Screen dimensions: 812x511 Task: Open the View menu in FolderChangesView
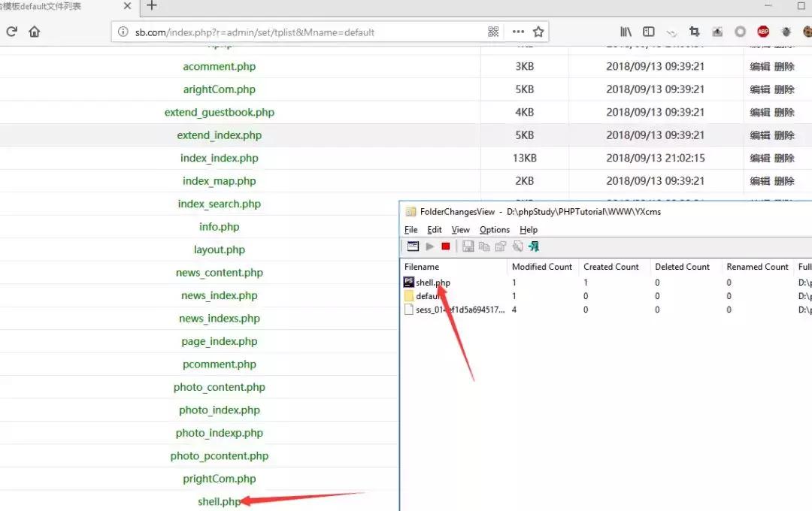[x=460, y=229]
